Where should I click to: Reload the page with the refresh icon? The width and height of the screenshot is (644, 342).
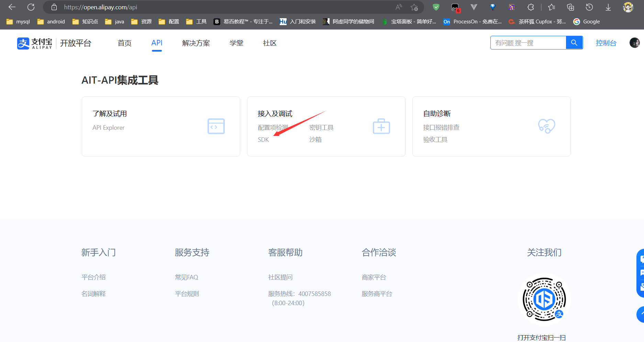(x=31, y=7)
